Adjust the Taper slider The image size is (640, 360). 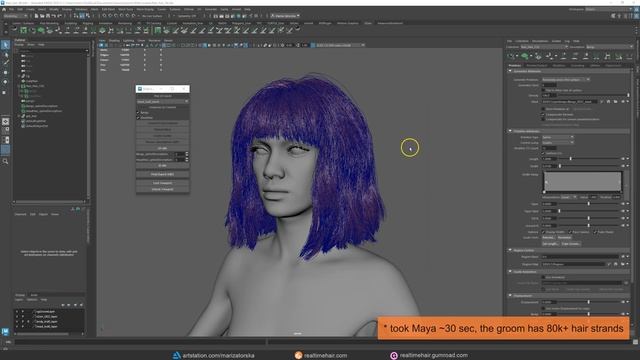pos(589,204)
